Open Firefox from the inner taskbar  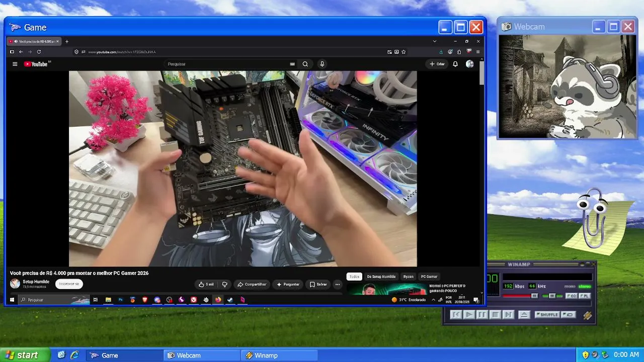point(218,300)
